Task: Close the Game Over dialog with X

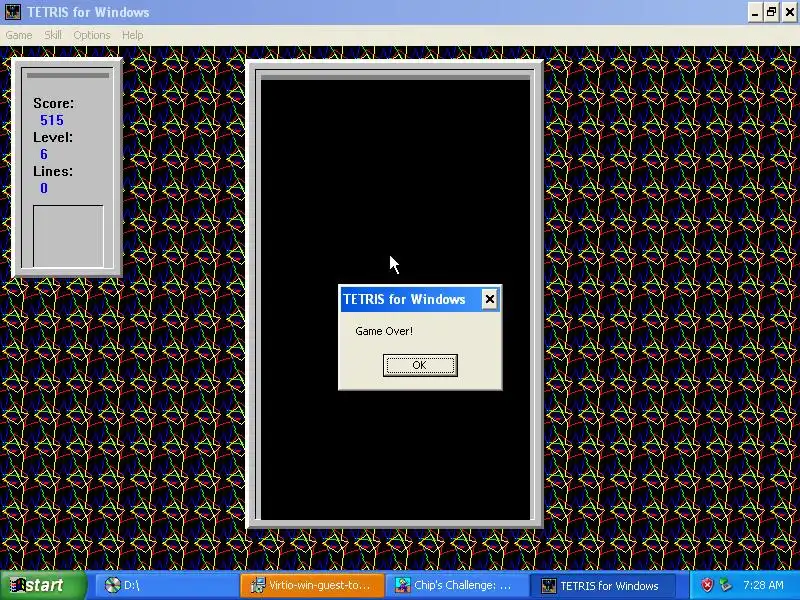Action: [489, 299]
